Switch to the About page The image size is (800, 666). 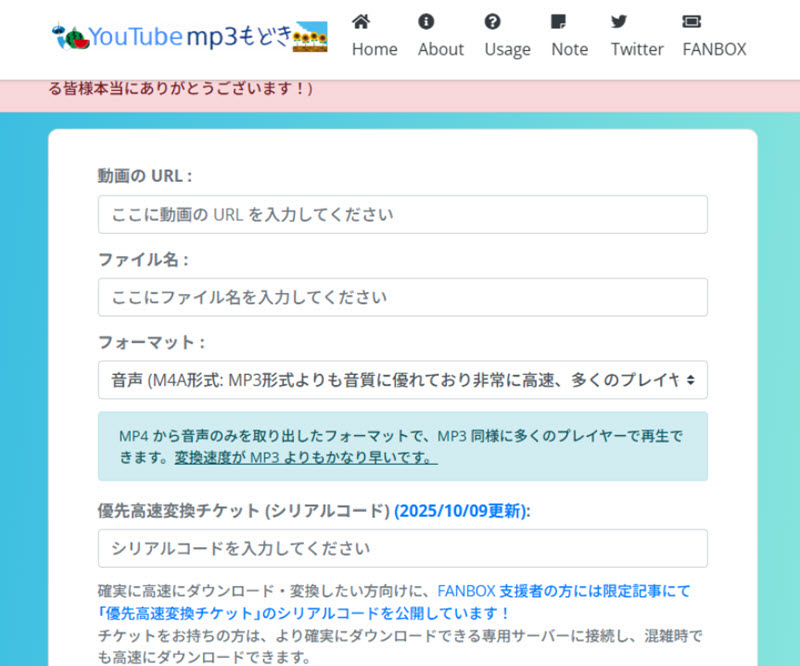tap(440, 49)
